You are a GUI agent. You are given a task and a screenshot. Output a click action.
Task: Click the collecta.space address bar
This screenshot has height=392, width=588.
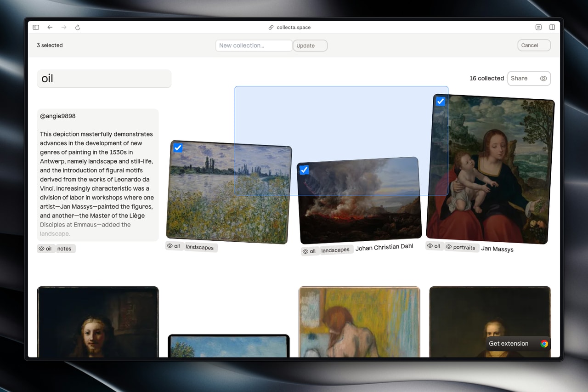coord(294,28)
